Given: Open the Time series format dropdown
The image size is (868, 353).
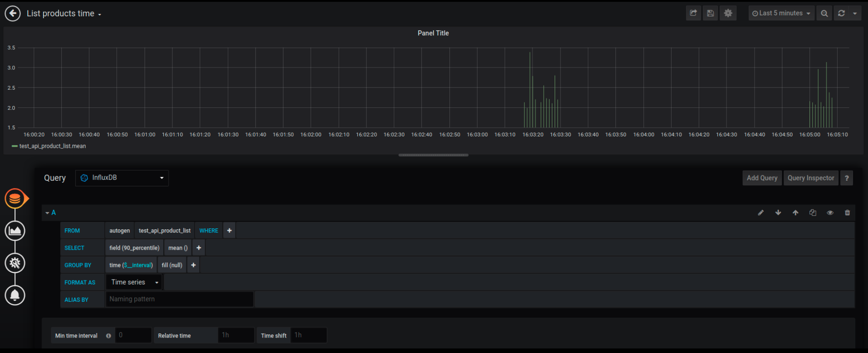Looking at the screenshot, I should pyautogui.click(x=134, y=282).
